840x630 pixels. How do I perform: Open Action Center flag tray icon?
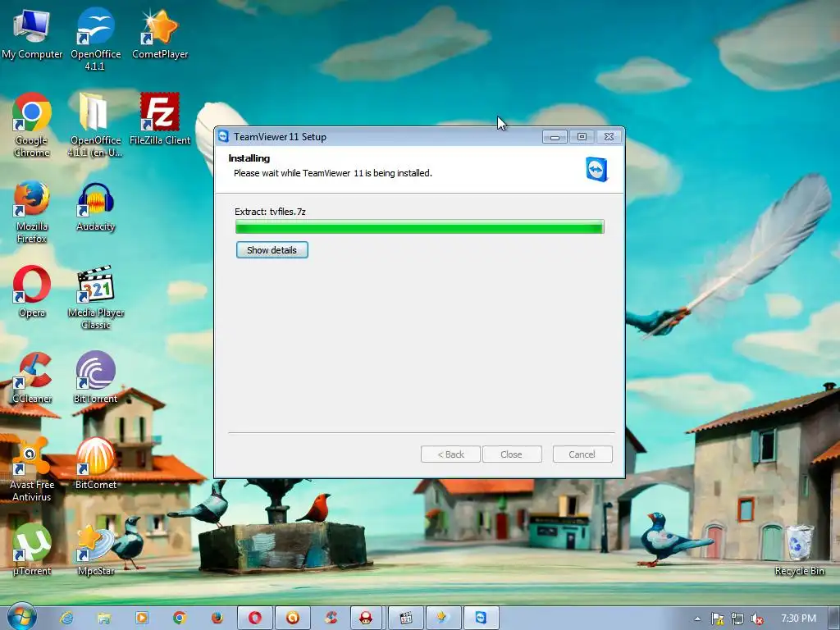717,619
